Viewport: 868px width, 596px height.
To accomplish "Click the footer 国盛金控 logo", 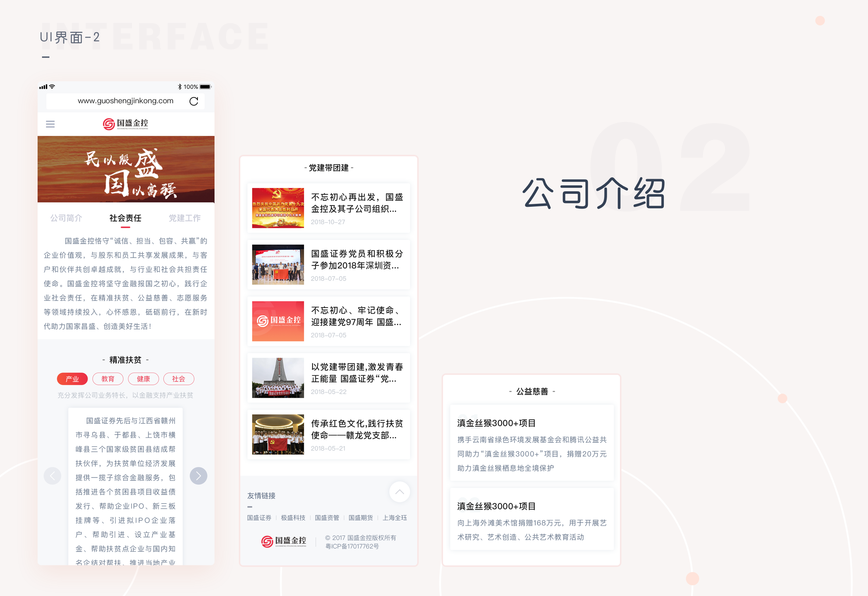I will click(284, 541).
